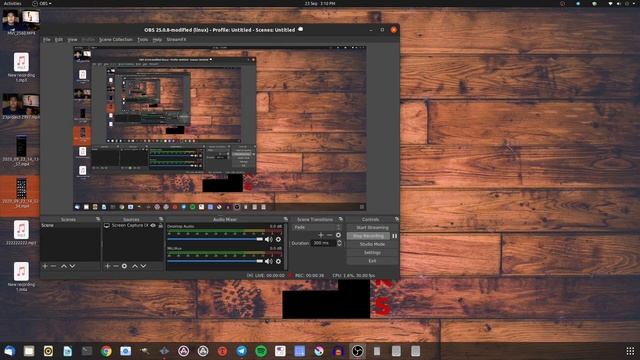Open the OBS app menu in top bar
Image resolution: width=640 pixels, height=360 pixels.
coord(42,3)
